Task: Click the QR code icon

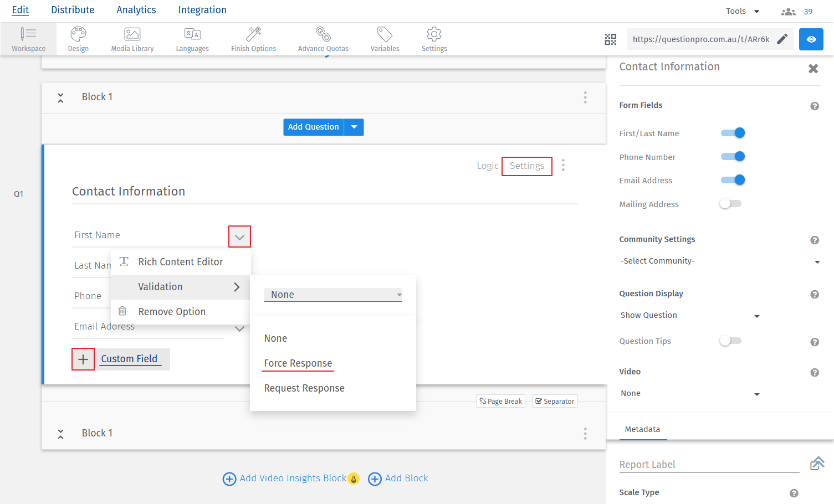Action: pos(610,39)
